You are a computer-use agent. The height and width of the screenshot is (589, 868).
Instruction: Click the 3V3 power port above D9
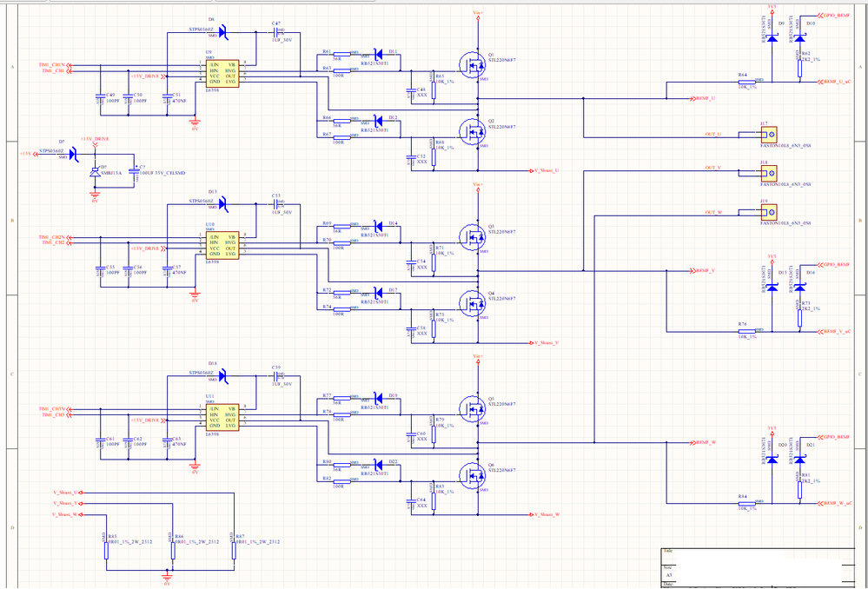click(x=772, y=9)
